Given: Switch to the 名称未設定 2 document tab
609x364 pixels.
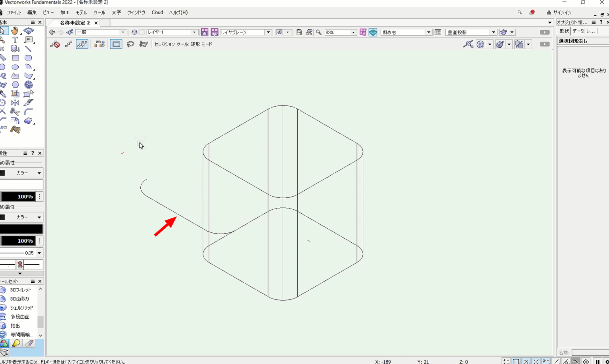Looking at the screenshot, I should point(75,23).
